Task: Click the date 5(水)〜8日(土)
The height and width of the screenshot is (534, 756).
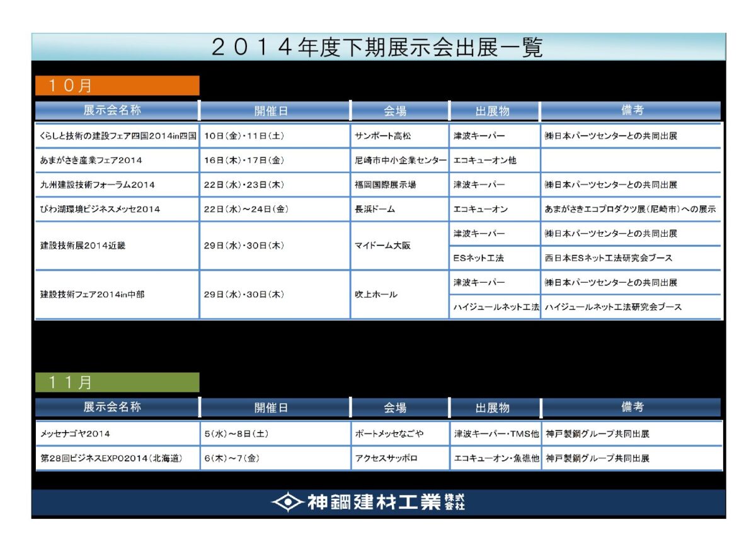Action: pos(236,433)
